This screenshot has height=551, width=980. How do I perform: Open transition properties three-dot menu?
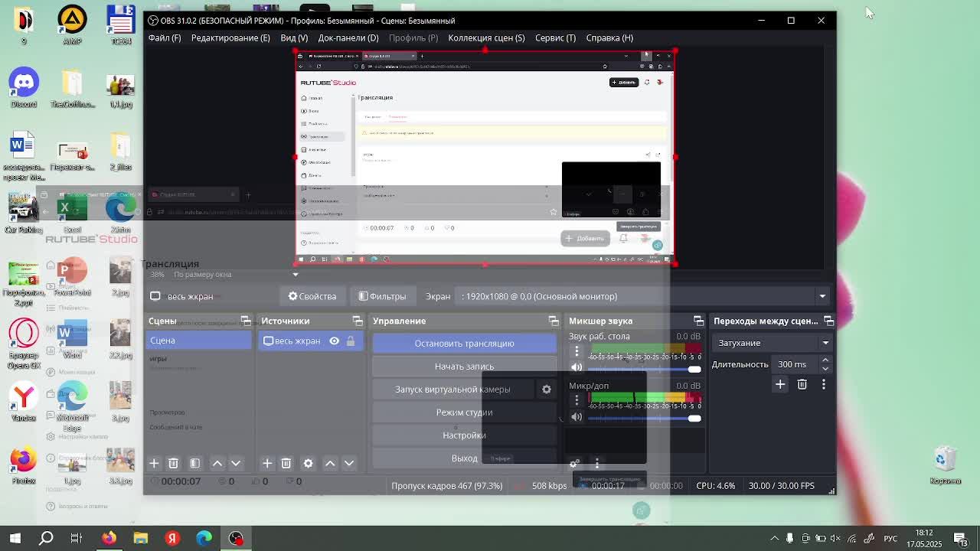point(824,384)
